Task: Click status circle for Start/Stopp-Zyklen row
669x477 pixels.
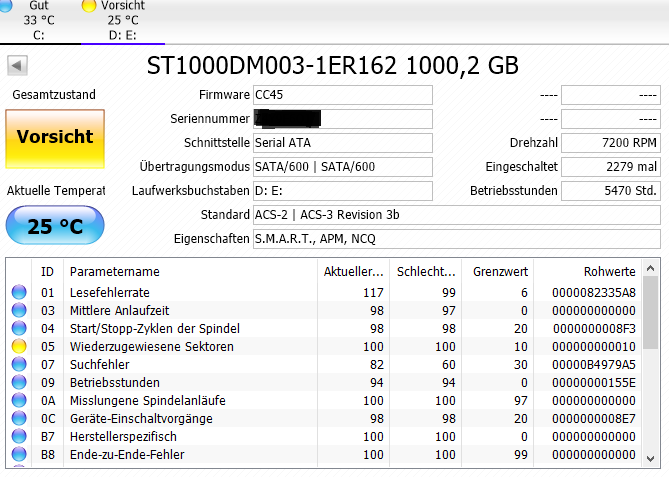Action: (x=19, y=328)
